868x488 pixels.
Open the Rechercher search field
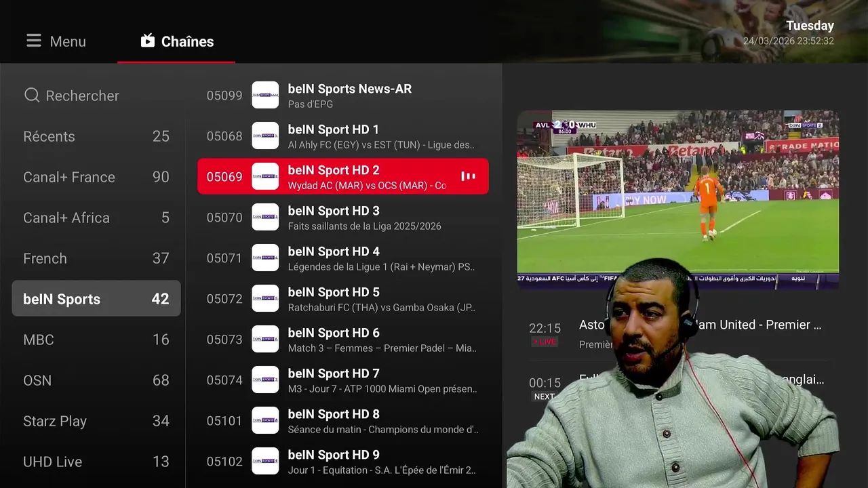coord(96,96)
